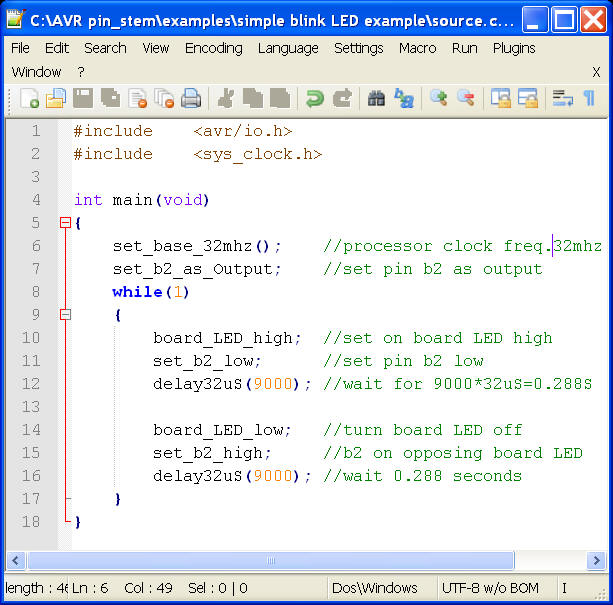The width and height of the screenshot is (613, 605).
Task: Create a new document with the New icon
Action: coord(30,98)
